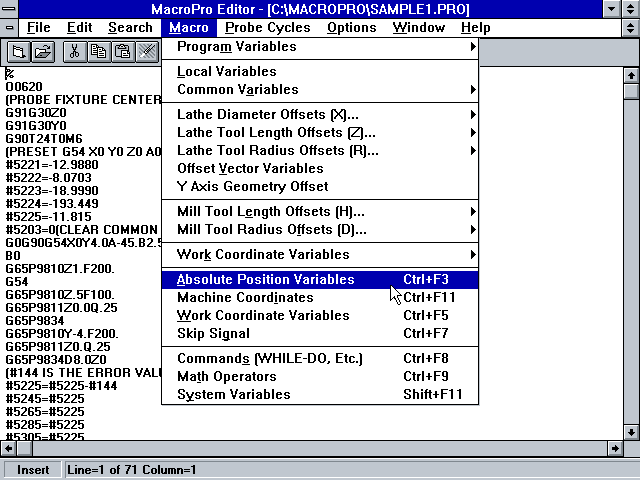Expand the Common Variables submenu
The image size is (640, 480).
pos(320,89)
